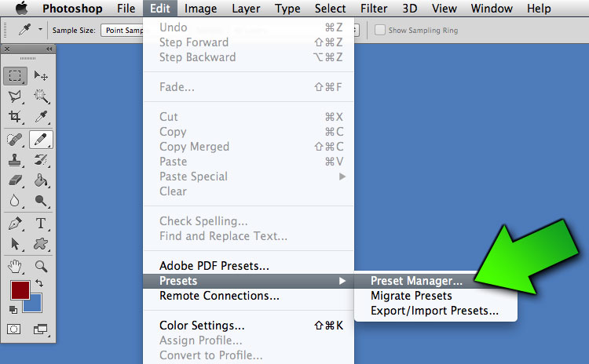
Task: Enable Show Sampling Ring checkbox
Action: pos(380,30)
